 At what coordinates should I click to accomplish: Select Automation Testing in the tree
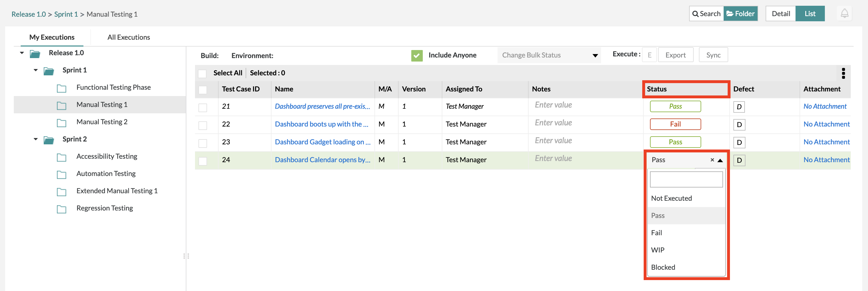click(x=106, y=174)
